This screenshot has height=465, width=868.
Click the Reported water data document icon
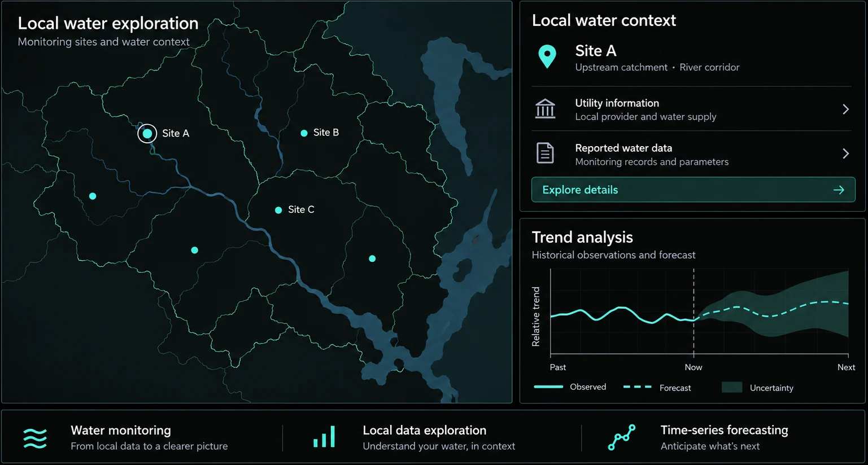[545, 153]
